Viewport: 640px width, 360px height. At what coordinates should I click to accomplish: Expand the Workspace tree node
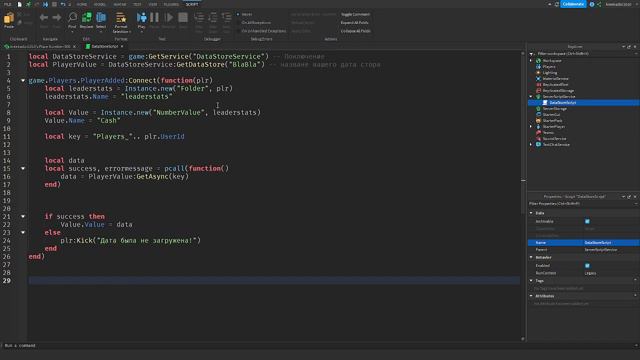(531, 60)
